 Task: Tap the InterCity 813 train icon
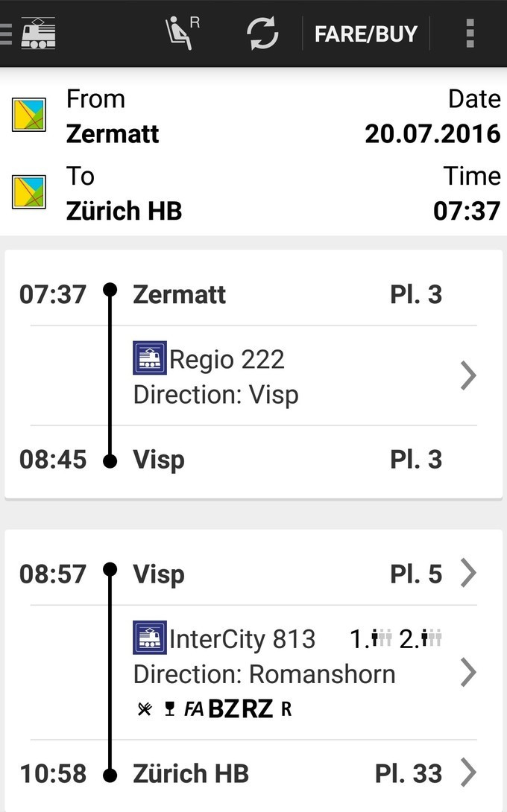[x=149, y=638]
